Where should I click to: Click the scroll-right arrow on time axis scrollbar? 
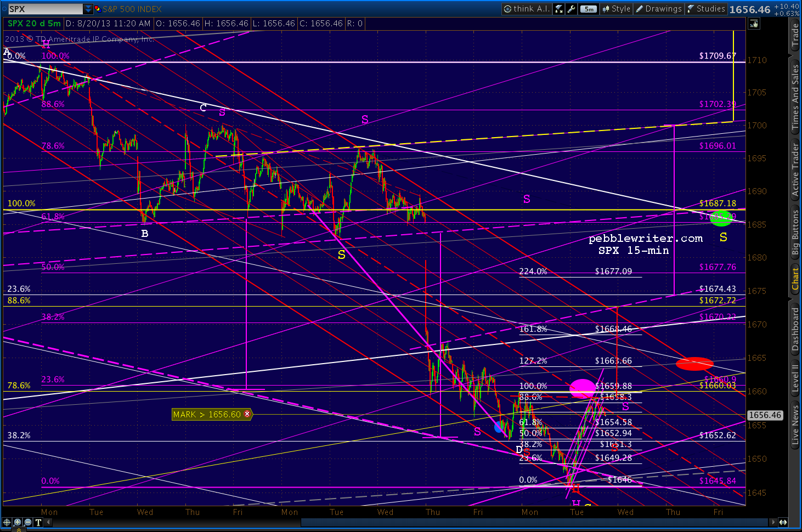click(x=773, y=523)
